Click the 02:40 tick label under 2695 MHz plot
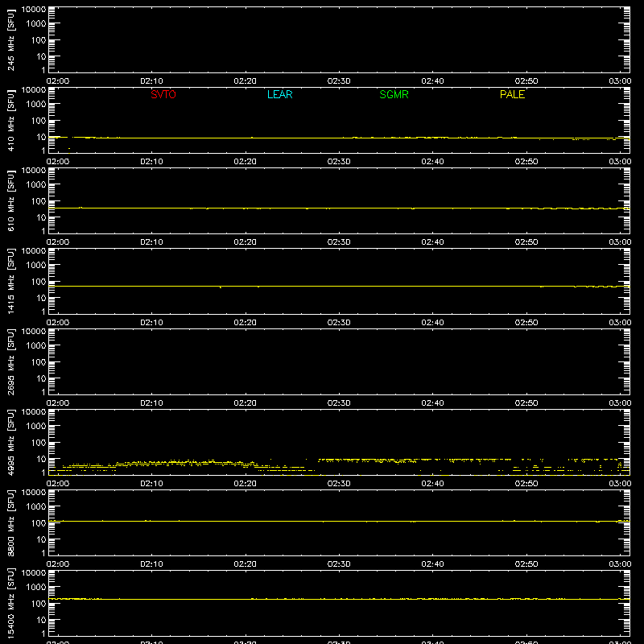The image size is (644, 644). [x=432, y=403]
